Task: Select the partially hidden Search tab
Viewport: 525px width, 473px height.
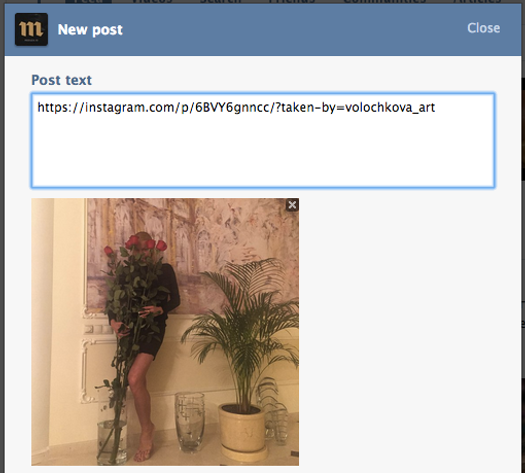Action: click(x=220, y=2)
